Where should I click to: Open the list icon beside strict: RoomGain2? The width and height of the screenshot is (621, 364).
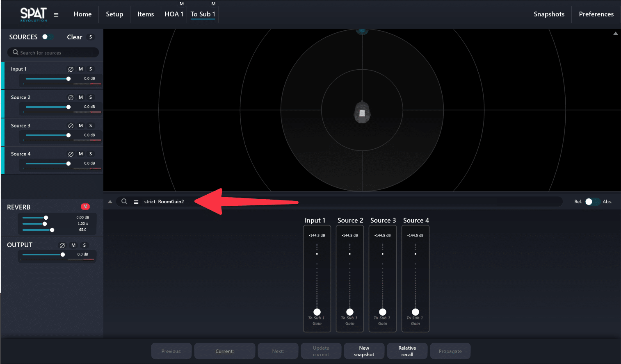point(136,202)
